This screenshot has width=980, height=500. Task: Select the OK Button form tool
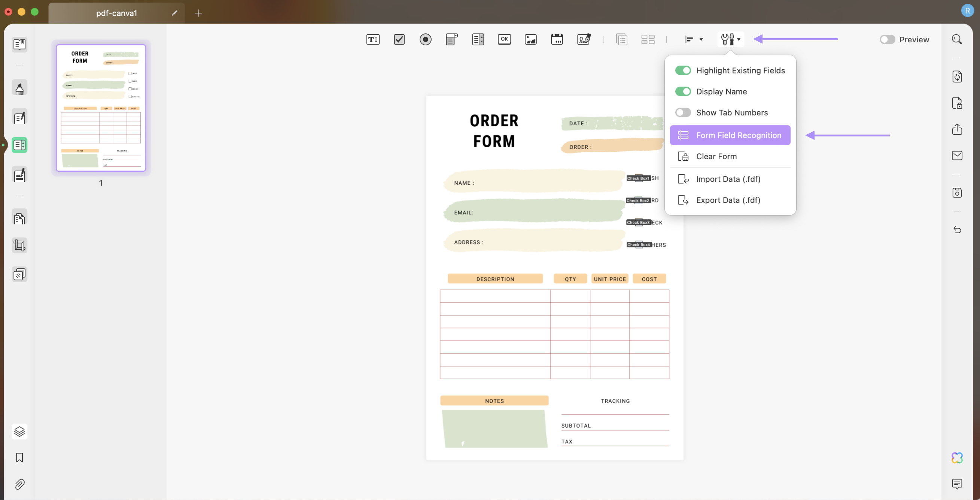(x=504, y=39)
